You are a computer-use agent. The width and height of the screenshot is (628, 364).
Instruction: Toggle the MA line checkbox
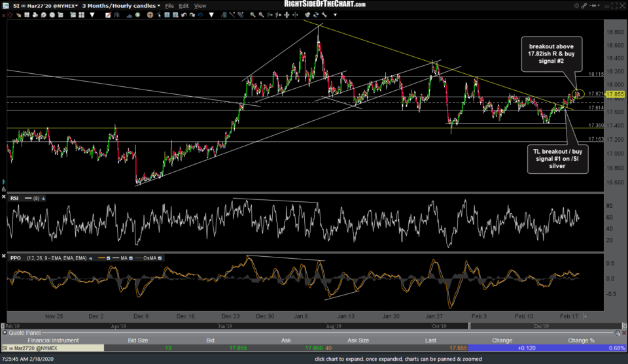(130, 258)
